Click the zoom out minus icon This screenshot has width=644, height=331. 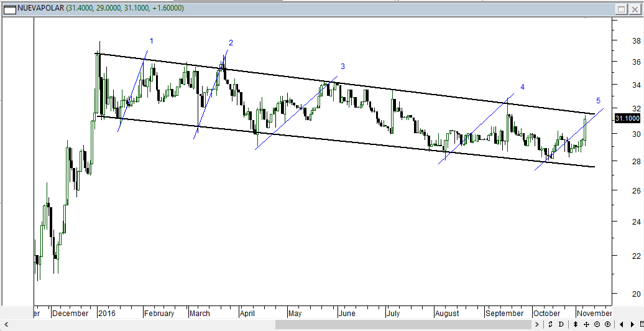pyautogui.click(x=597, y=324)
